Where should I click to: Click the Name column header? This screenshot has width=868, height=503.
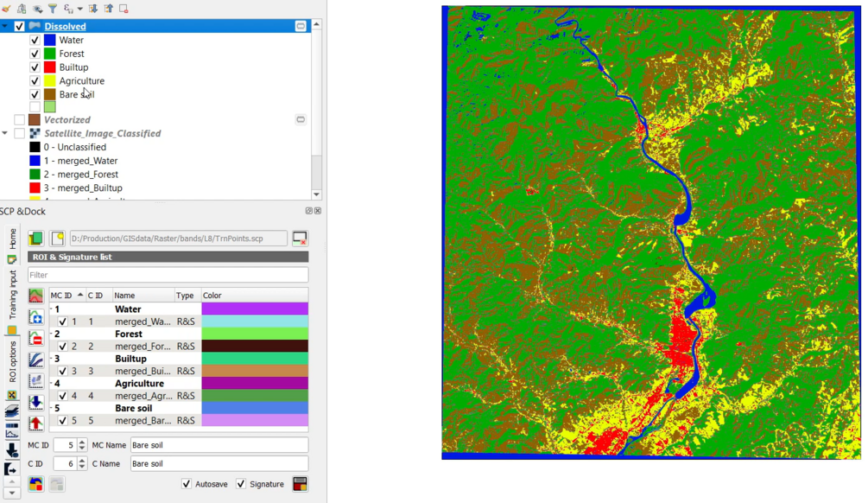tap(143, 296)
